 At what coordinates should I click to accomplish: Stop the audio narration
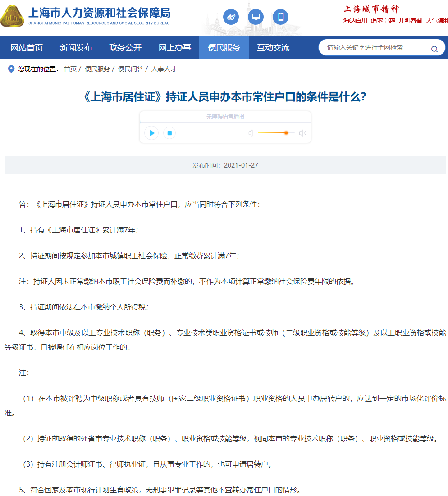pos(169,133)
